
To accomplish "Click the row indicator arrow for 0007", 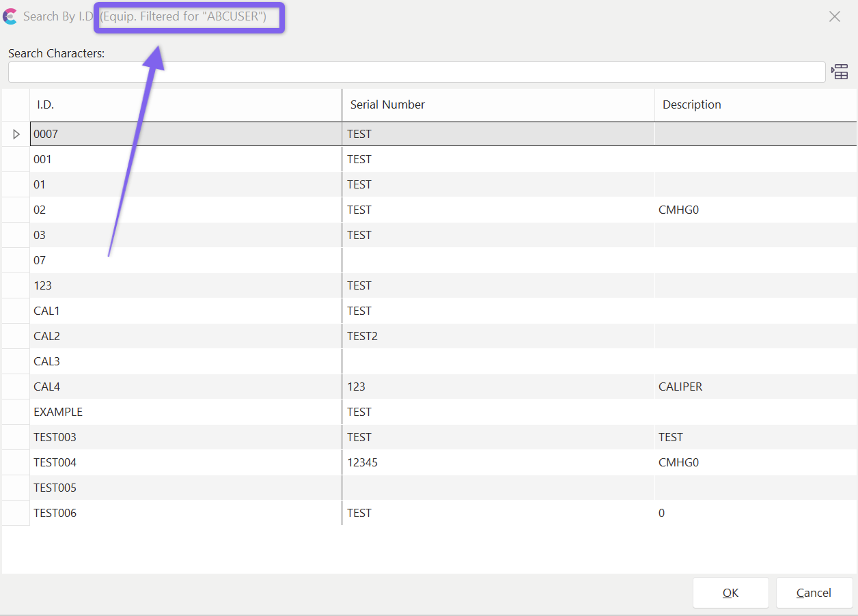I will click(x=16, y=135).
